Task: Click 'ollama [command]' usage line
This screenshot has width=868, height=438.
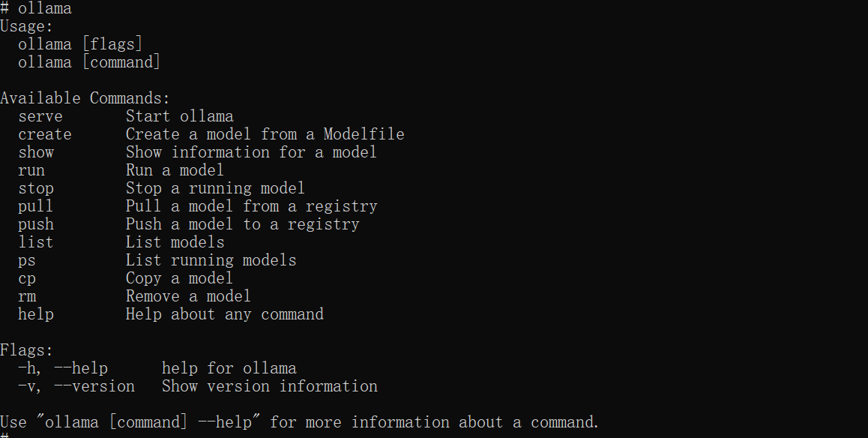Action: (x=89, y=62)
